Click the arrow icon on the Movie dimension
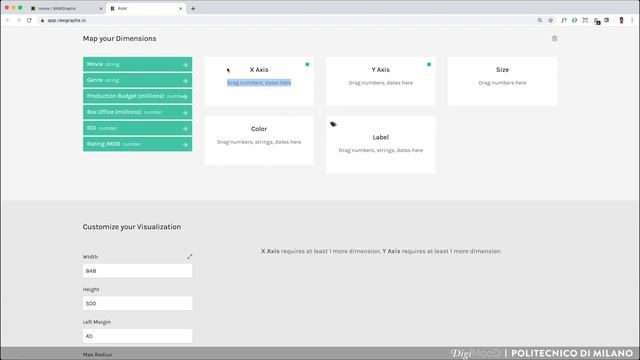Viewport: 640px width, 360px height. [x=185, y=65]
